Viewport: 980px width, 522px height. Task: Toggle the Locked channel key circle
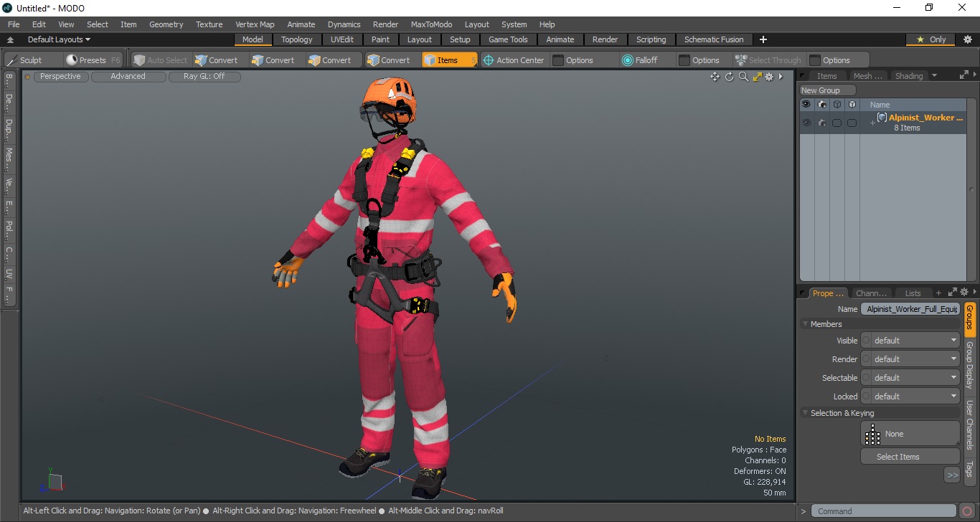coord(866,397)
